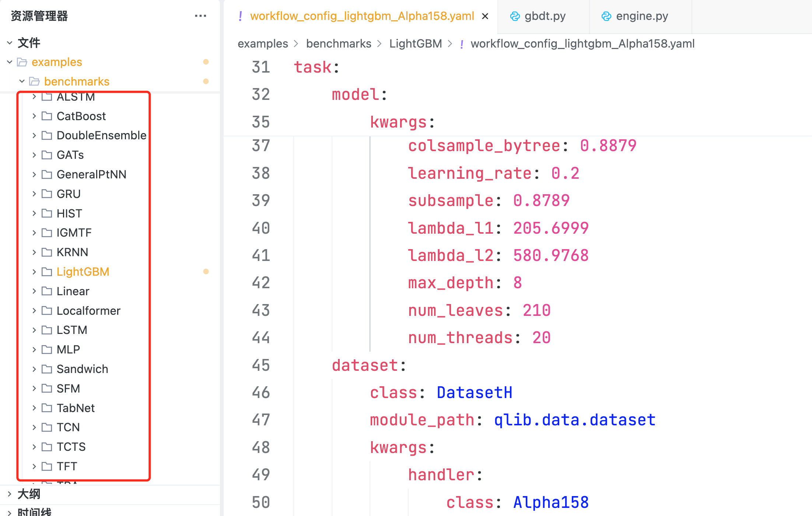Click the YAML exclamation icon in breadcrumb
This screenshot has width=812, height=516.
(x=462, y=44)
